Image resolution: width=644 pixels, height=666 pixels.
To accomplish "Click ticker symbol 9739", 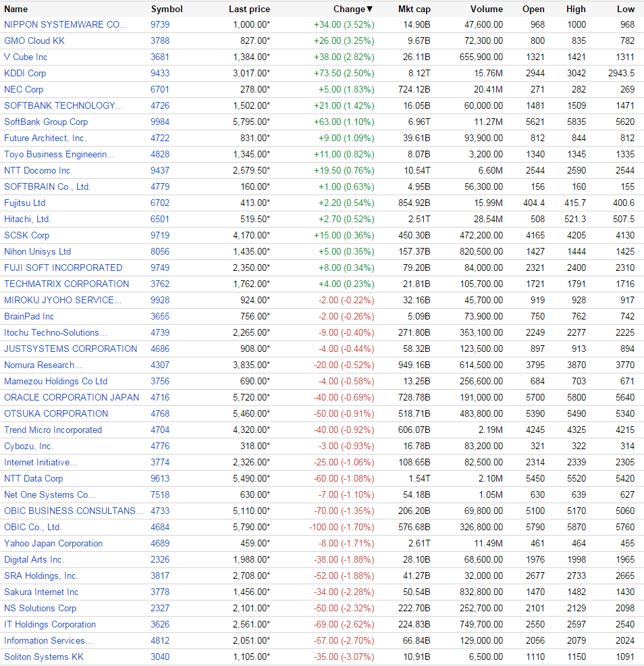I will [x=160, y=24].
